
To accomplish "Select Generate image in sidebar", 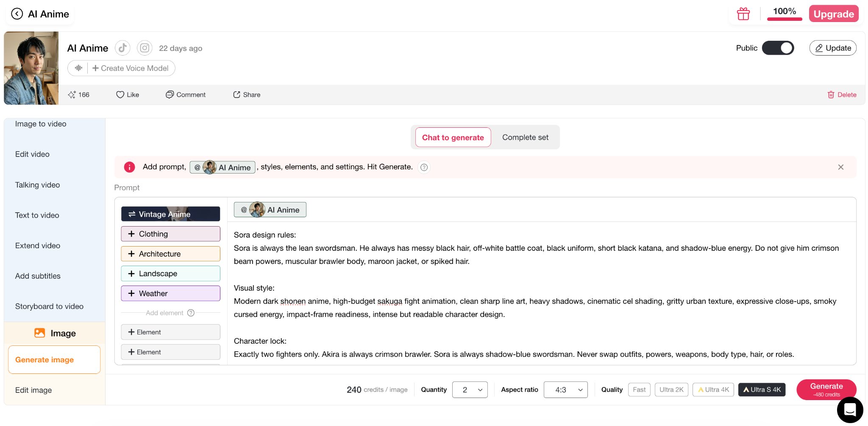I will click(x=54, y=360).
